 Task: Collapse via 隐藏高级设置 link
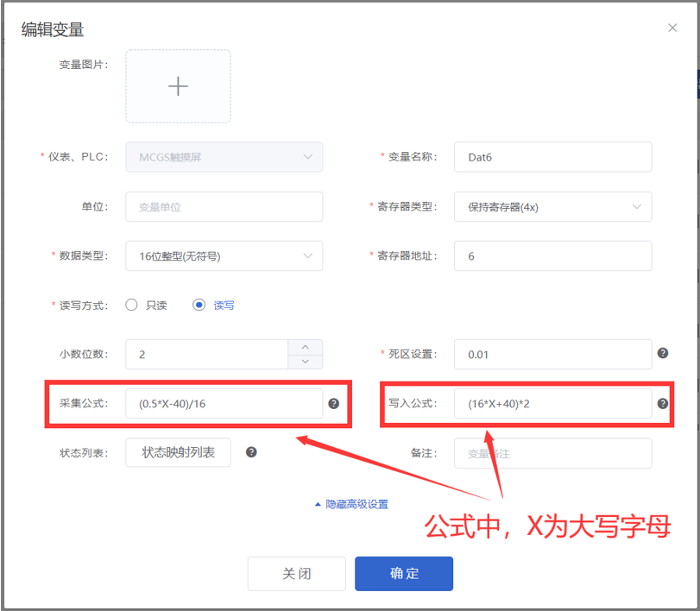coord(352,504)
